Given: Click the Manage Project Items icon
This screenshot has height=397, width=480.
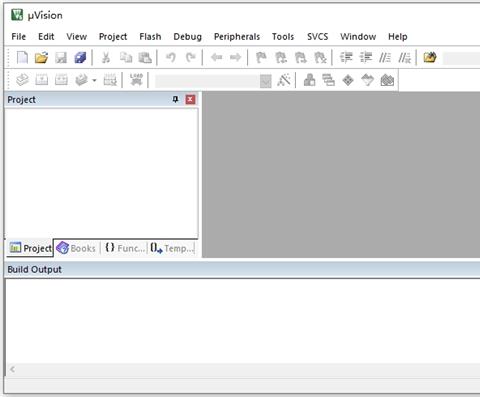Looking at the screenshot, I should 309,80.
